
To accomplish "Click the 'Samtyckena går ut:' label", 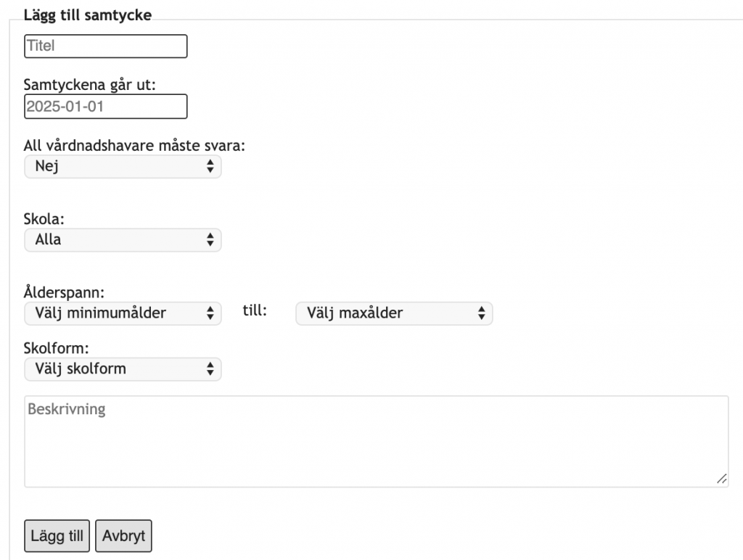I will click(x=89, y=85).
